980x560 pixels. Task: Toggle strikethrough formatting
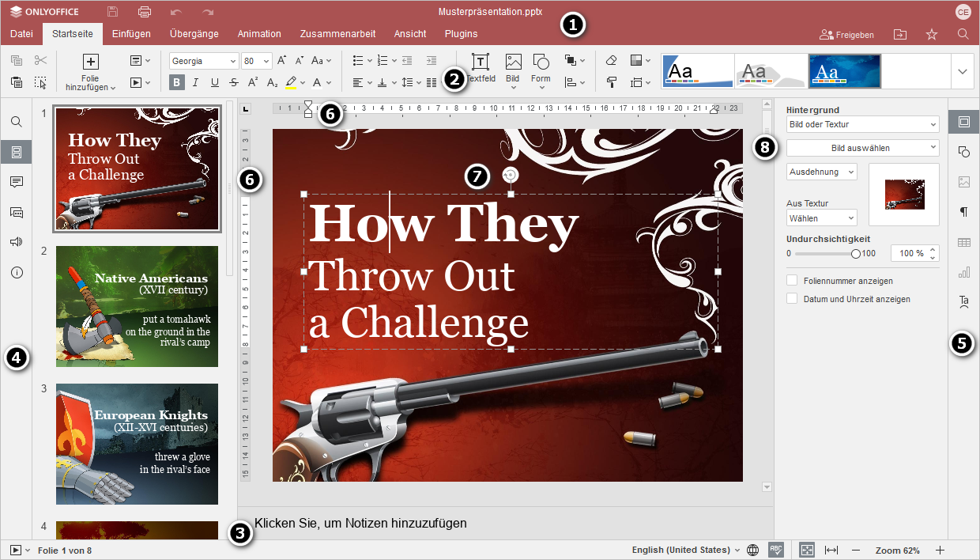click(x=234, y=82)
